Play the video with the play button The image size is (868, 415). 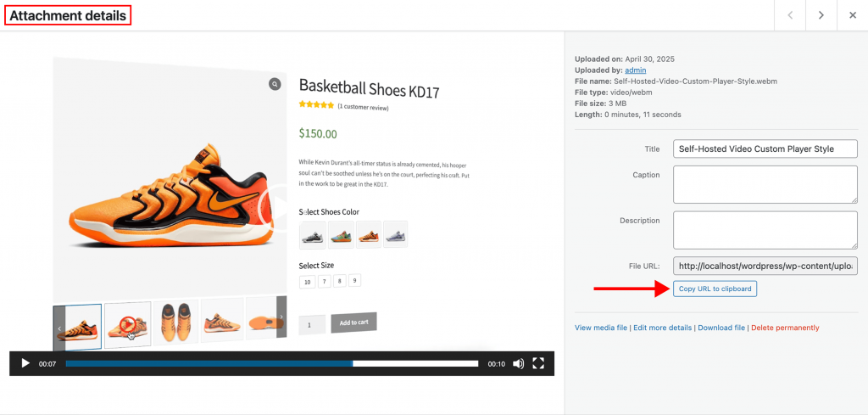click(25, 363)
